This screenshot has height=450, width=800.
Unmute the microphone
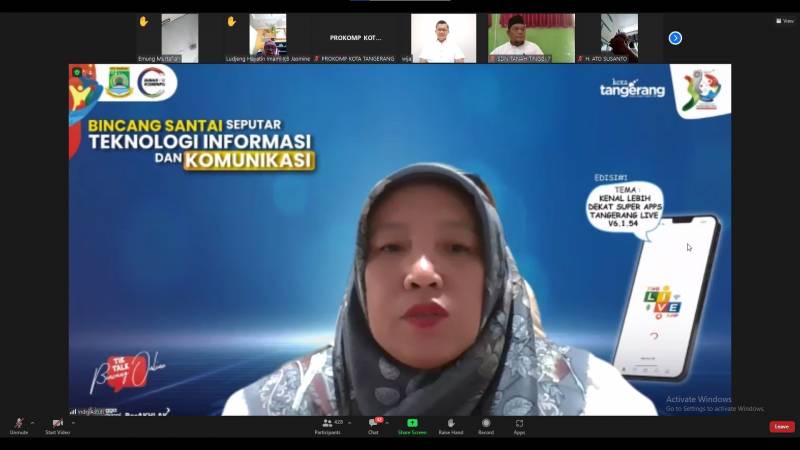[x=18, y=425]
